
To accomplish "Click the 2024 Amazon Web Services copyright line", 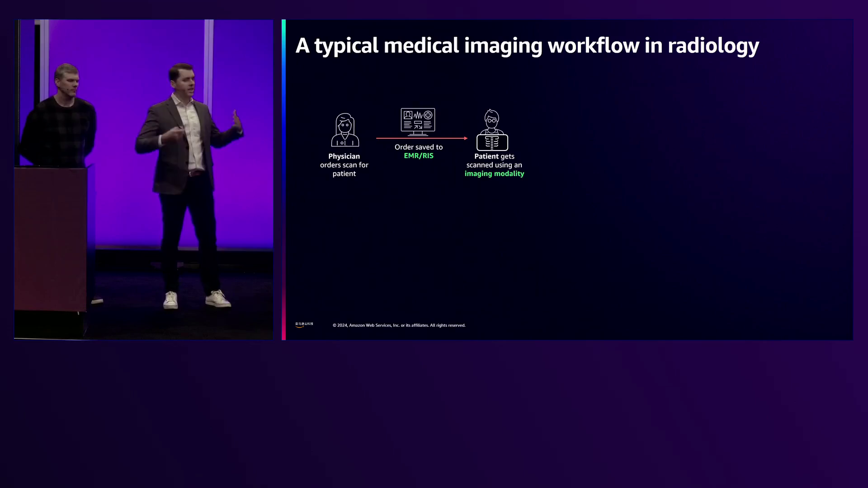I will click(399, 325).
